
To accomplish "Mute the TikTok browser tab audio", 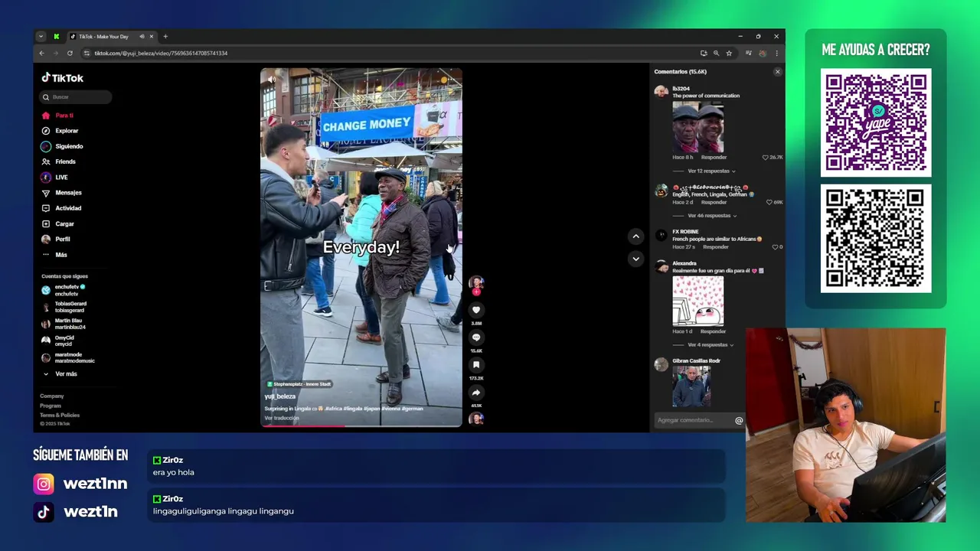I will (142, 36).
